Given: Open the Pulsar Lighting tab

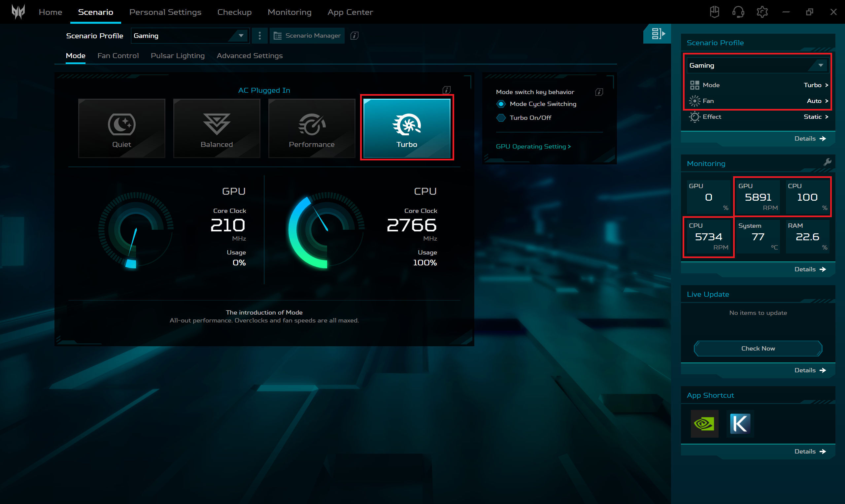Looking at the screenshot, I should pos(177,55).
